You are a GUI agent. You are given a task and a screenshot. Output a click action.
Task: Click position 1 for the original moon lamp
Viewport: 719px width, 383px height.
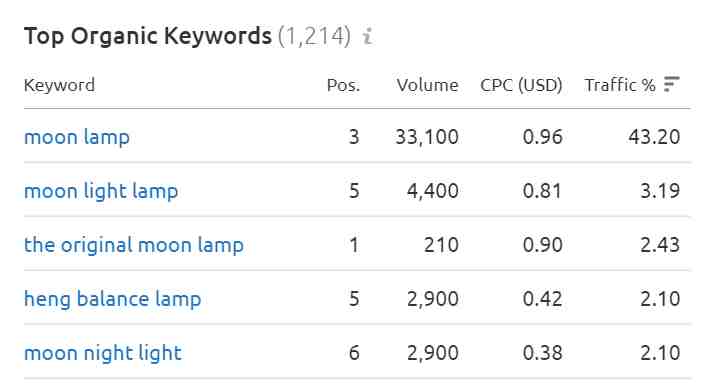tap(354, 244)
